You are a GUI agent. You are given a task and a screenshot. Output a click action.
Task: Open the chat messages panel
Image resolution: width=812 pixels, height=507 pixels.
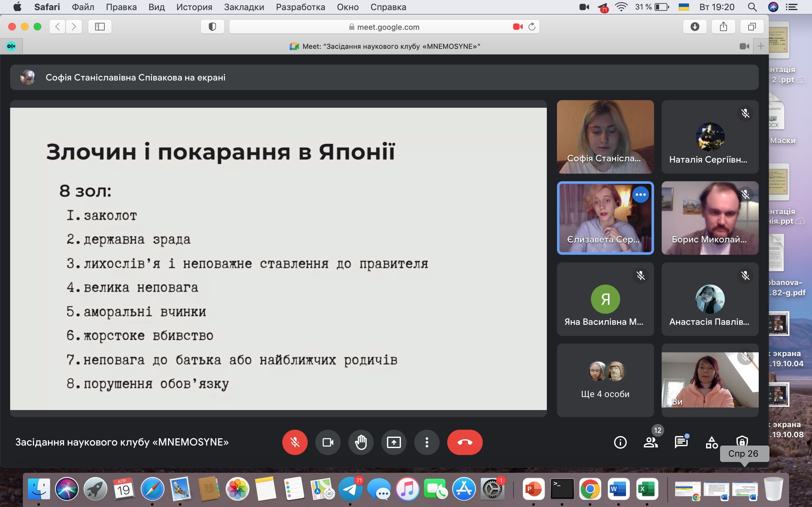(681, 442)
